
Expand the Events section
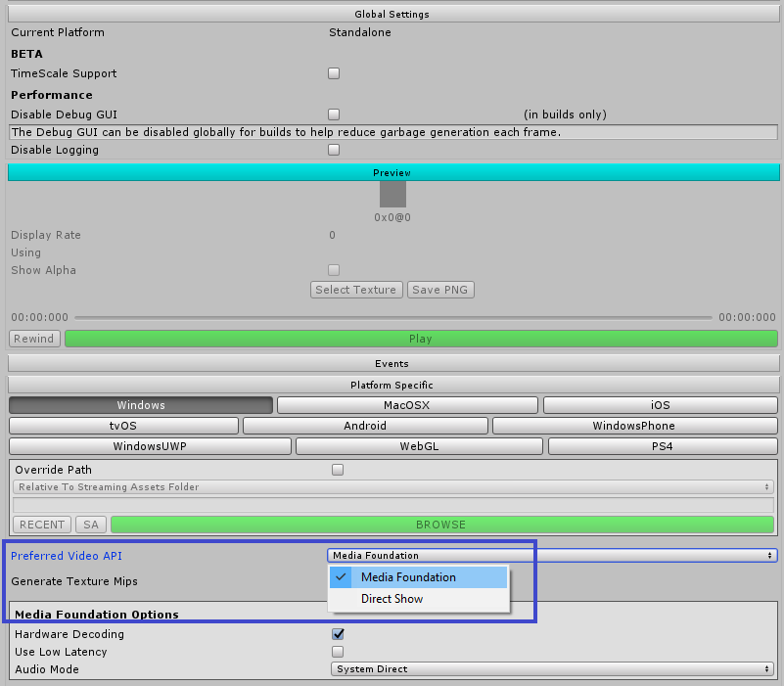(x=392, y=363)
